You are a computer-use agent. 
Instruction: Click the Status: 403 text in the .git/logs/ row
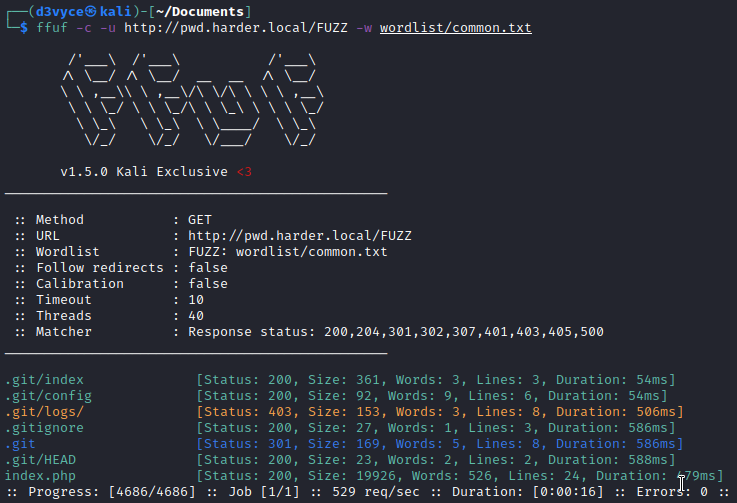point(241,411)
